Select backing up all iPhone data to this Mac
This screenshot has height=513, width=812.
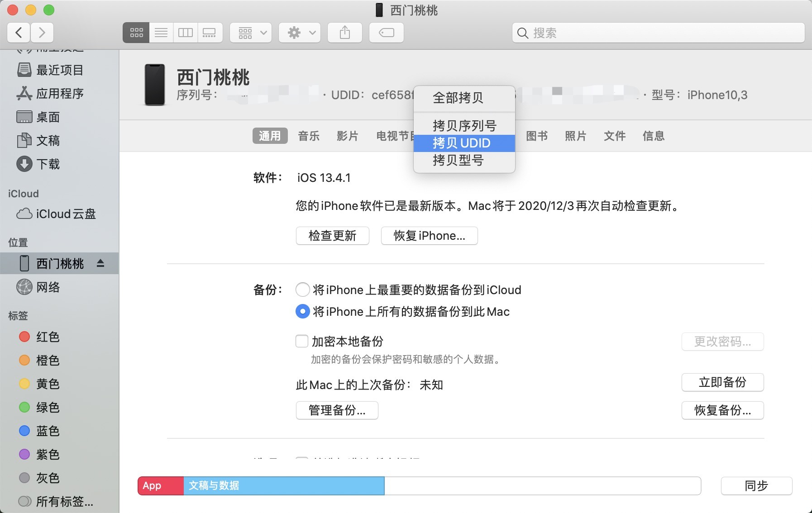302,311
